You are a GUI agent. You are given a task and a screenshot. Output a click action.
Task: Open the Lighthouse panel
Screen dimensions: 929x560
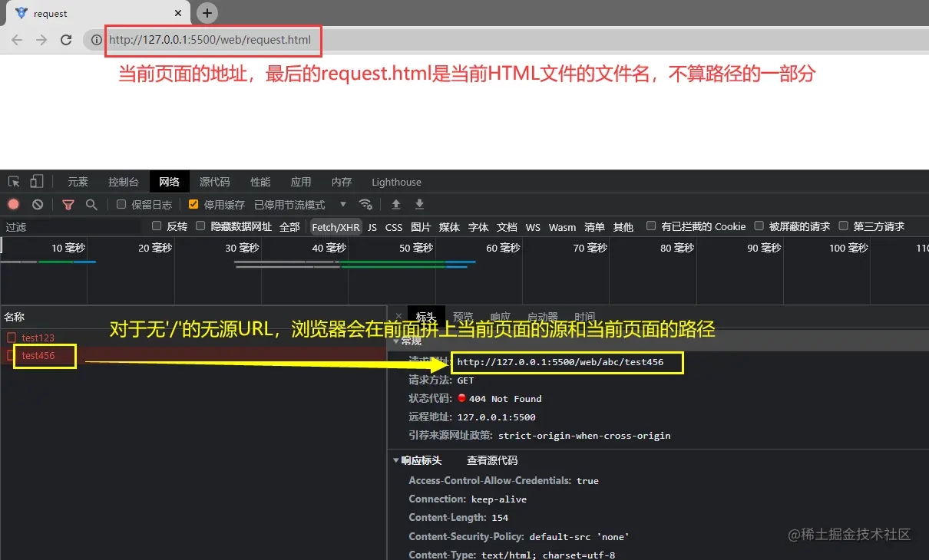tap(396, 182)
